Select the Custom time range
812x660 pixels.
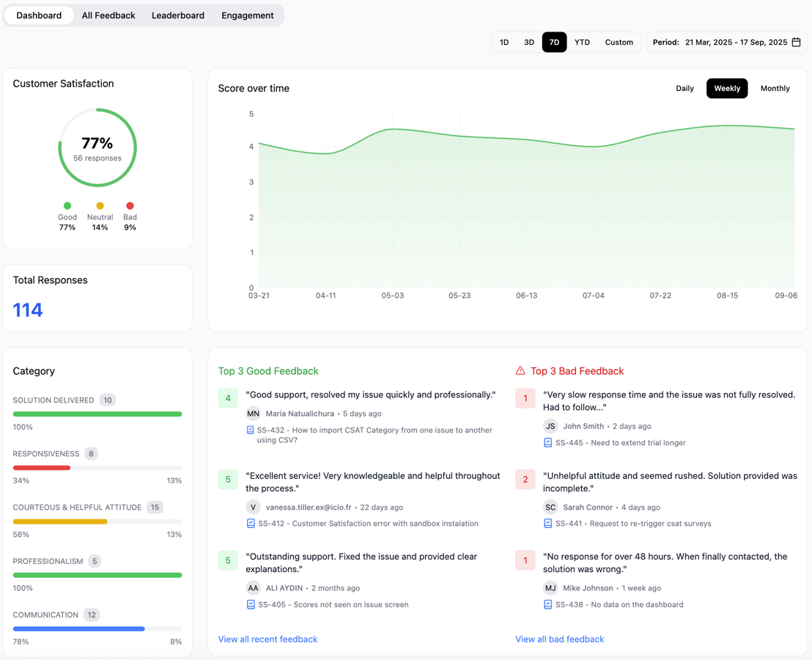(x=619, y=42)
